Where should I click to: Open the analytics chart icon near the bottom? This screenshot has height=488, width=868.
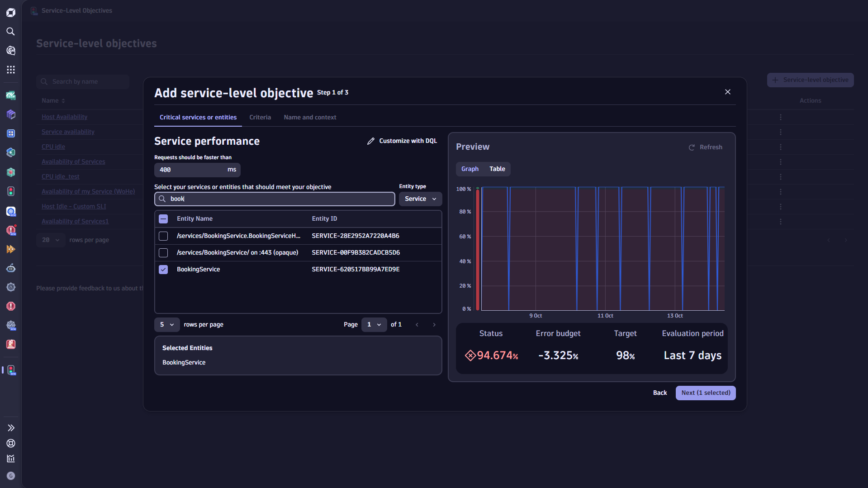point(11,458)
